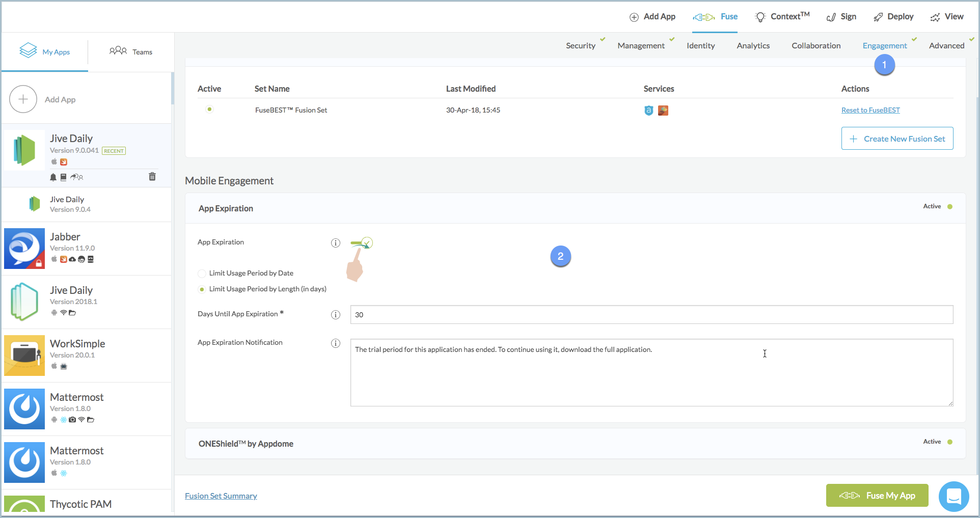Screen dimensions: 980x518
Task: Open the Jive Daily 9.0.041 app icon
Action: (24, 150)
